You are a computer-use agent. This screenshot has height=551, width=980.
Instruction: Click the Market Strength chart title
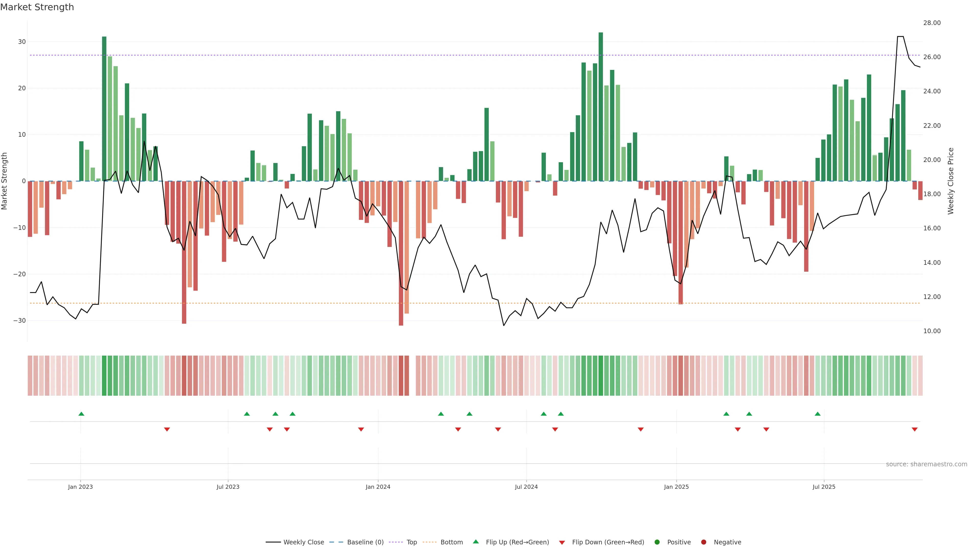pyautogui.click(x=37, y=7)
